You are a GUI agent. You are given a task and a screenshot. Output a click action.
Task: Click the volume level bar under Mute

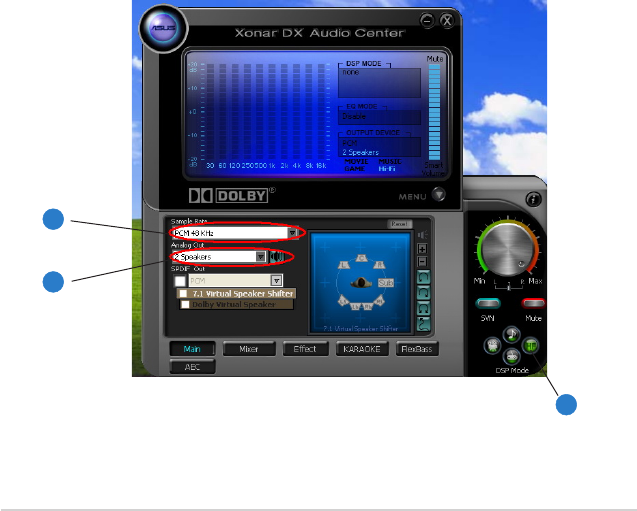[434, 112]
